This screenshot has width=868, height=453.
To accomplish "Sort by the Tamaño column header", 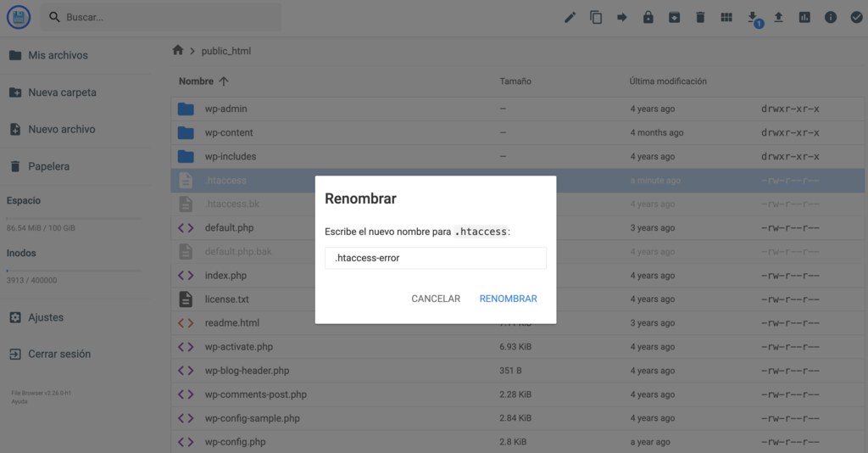I will (515, 81).
